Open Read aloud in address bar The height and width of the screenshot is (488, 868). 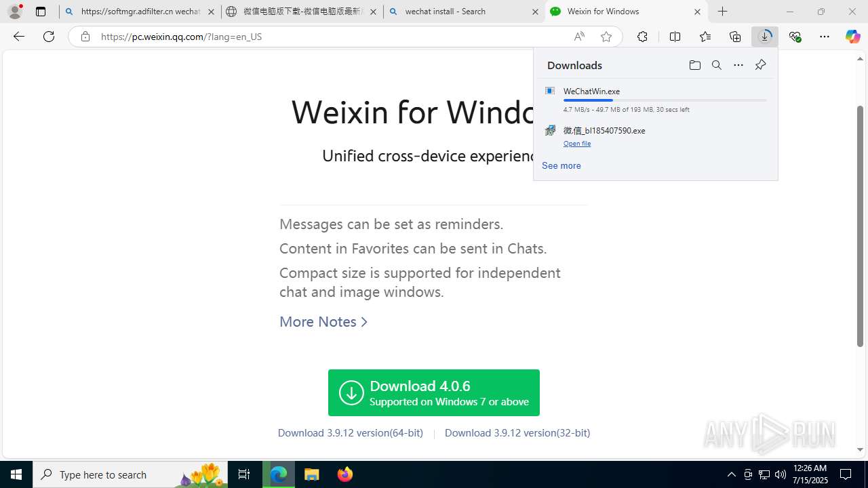coord(579,37)
